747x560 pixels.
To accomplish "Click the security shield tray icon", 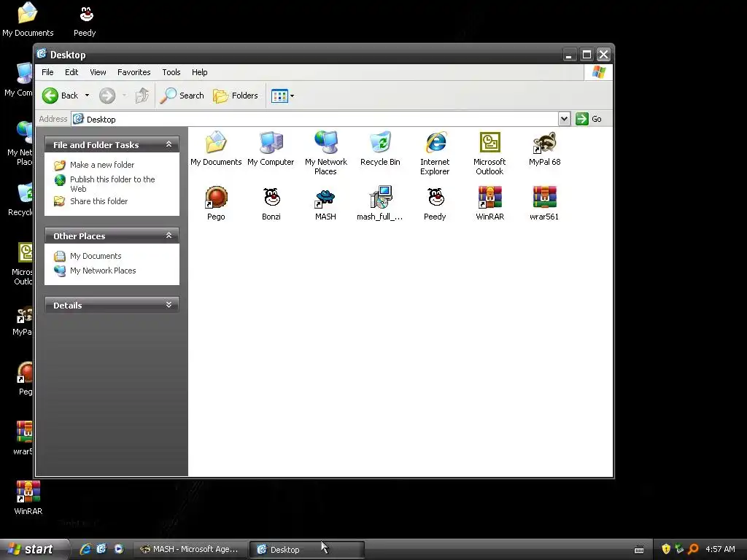I will (666, 549).
